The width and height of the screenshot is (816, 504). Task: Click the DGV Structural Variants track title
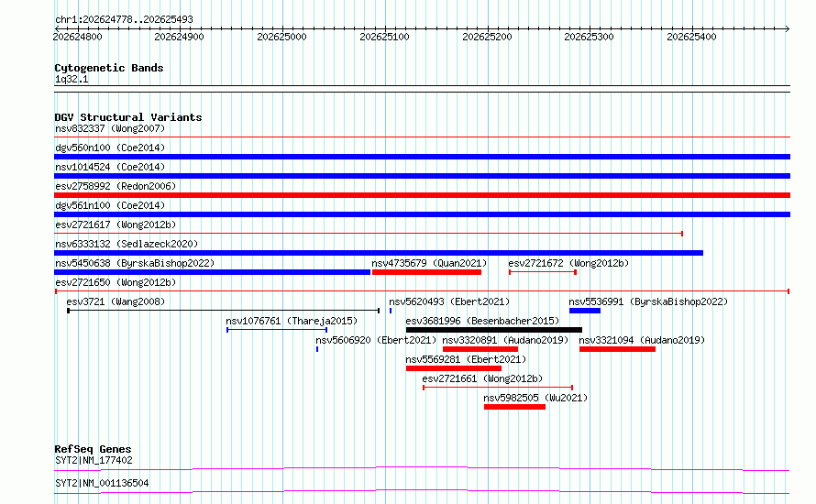point(128,117)
